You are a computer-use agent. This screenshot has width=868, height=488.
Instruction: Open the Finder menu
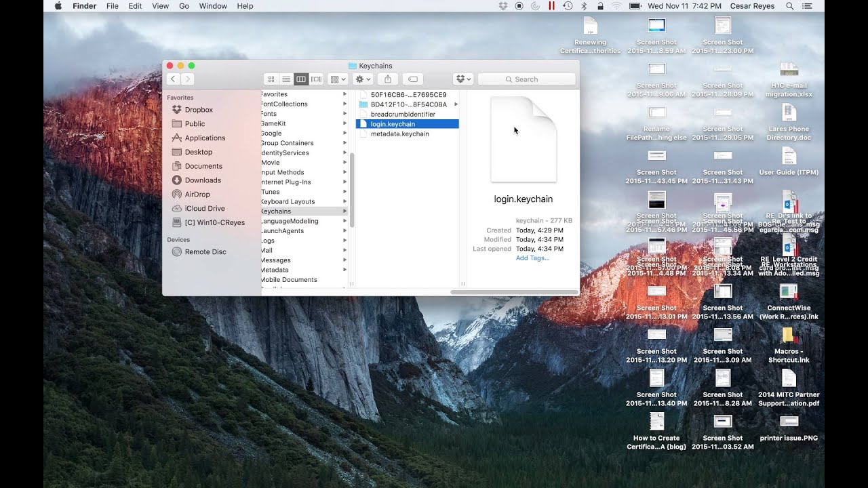(84, 6)
